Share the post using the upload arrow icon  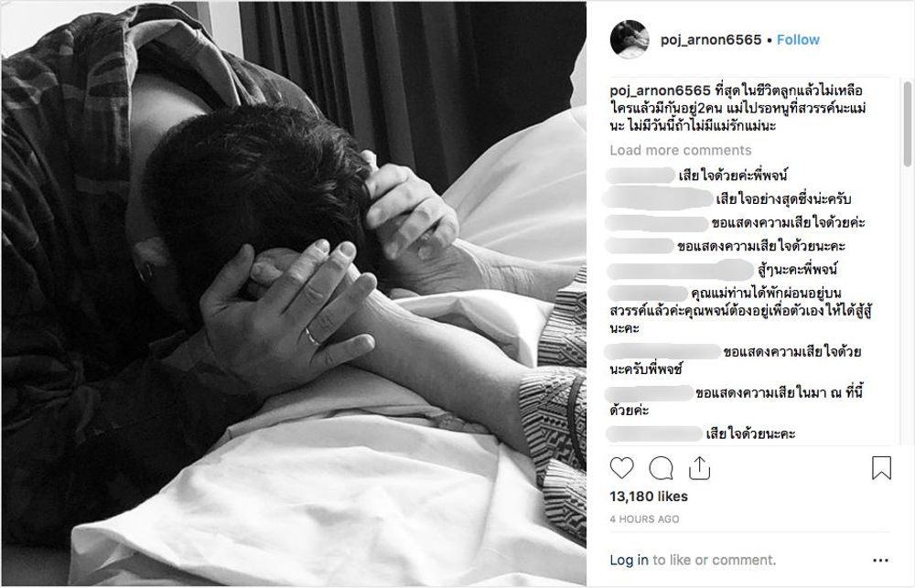(699, 468)
